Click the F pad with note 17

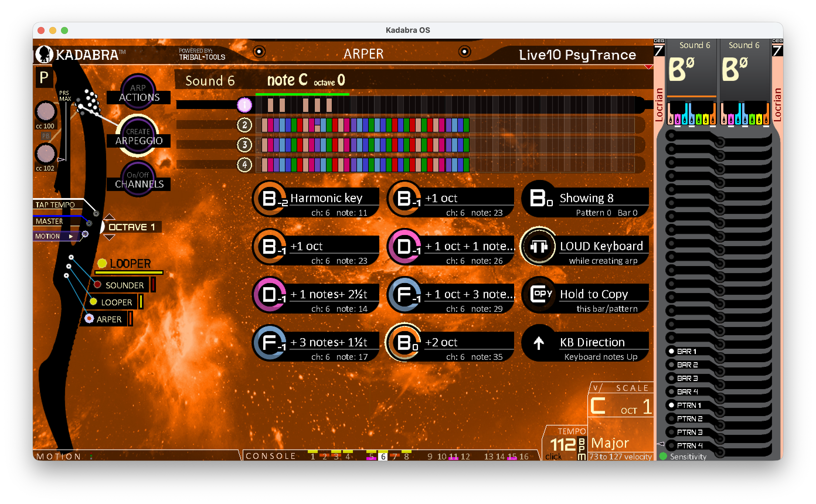316,343
